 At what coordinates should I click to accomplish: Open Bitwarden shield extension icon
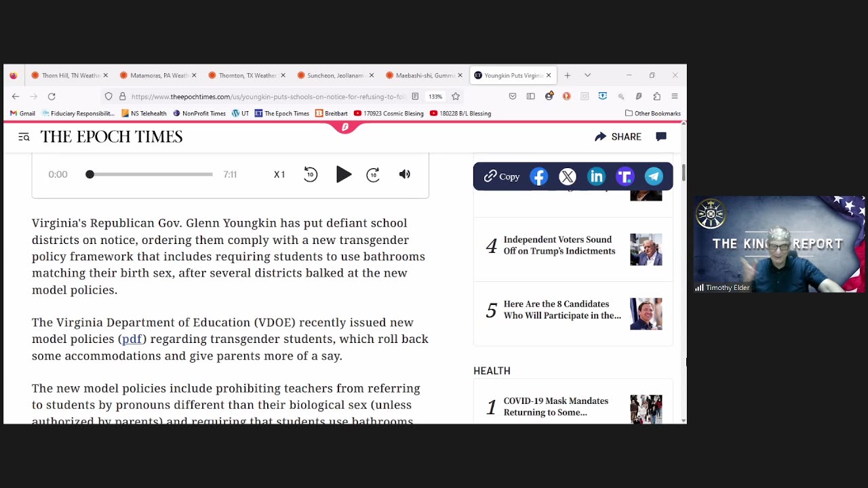(602, 96)
